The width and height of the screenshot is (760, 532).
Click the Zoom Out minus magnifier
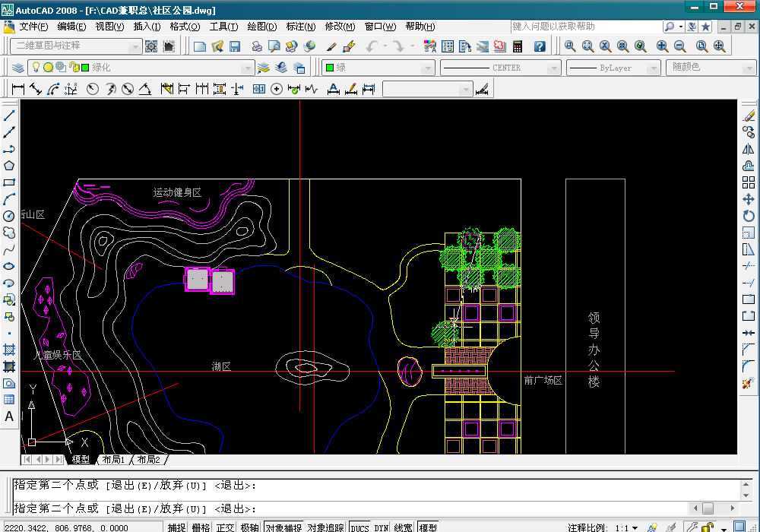tap(679, 46)
